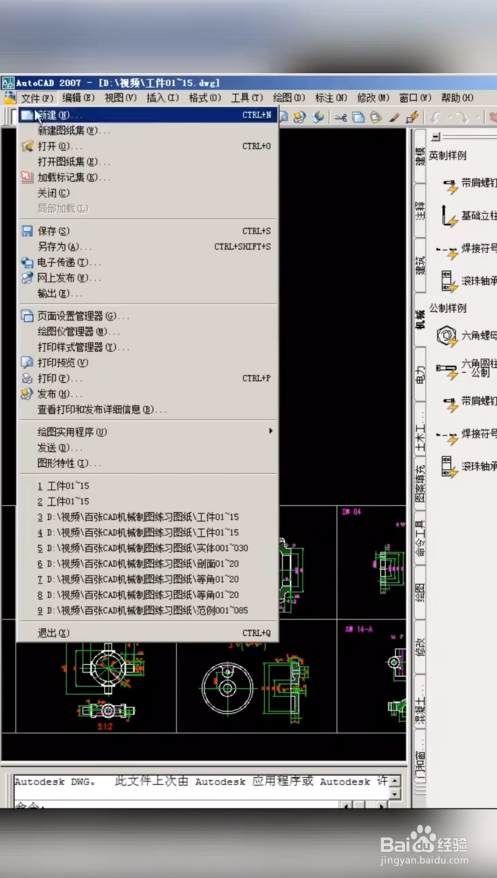The width and height of the screenshot is (497, 878).
Task: Choose 打印预览 (Plot Preview) entry
Action: click(x=148, y=362)
